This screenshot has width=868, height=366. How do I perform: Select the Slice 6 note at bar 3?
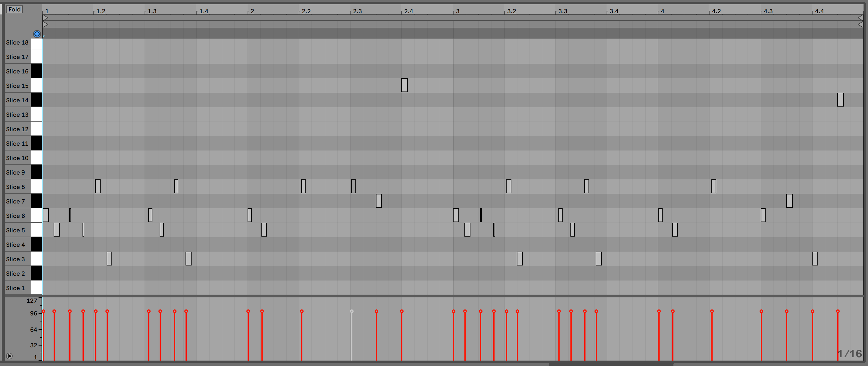tap(456, 215)
